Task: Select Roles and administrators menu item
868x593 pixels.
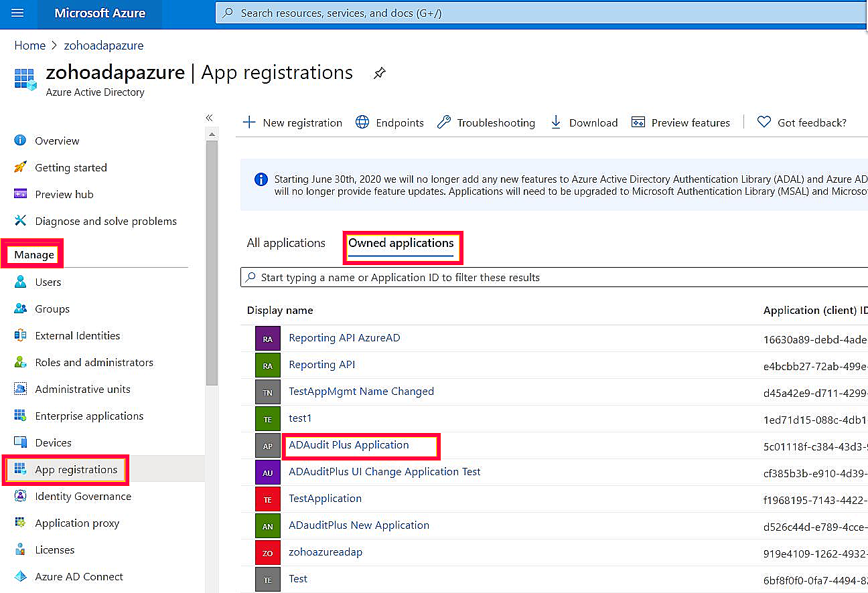Action: tap(94, 362)
